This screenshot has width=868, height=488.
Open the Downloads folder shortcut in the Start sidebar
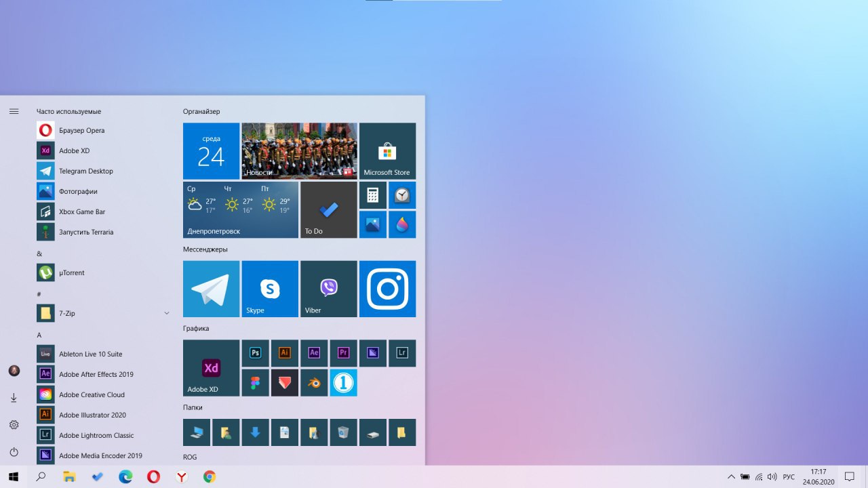14,398
